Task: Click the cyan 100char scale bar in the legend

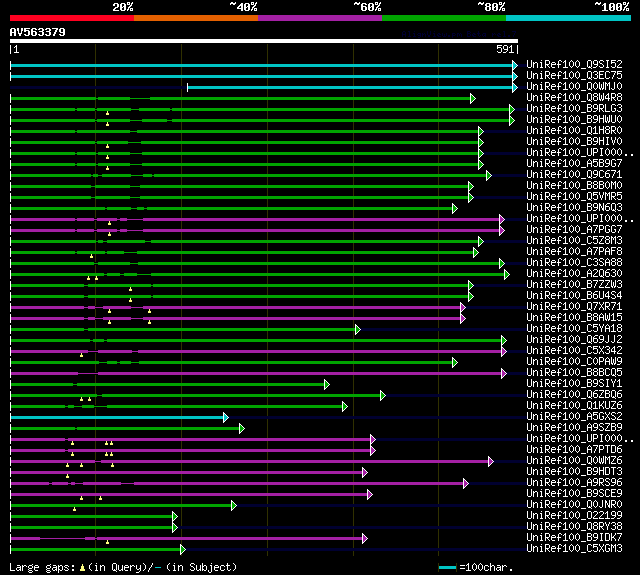Action: (x=447, y=567)
